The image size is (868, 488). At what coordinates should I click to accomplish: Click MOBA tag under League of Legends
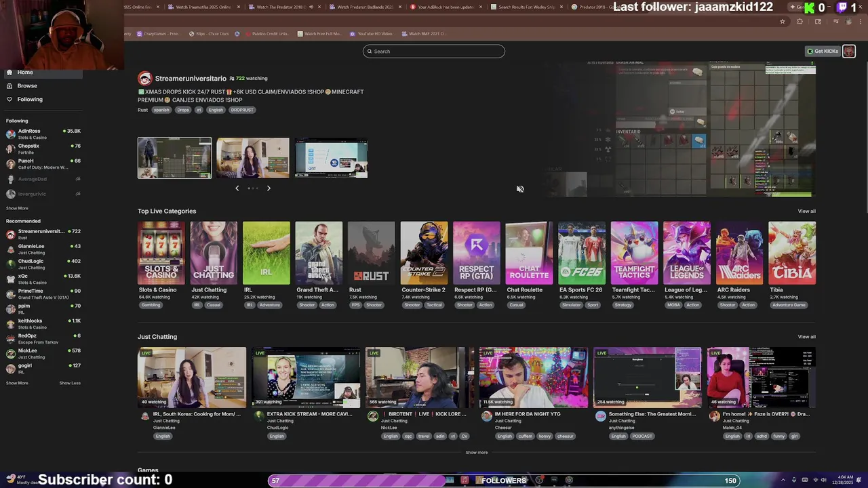(x=673, y=305)
